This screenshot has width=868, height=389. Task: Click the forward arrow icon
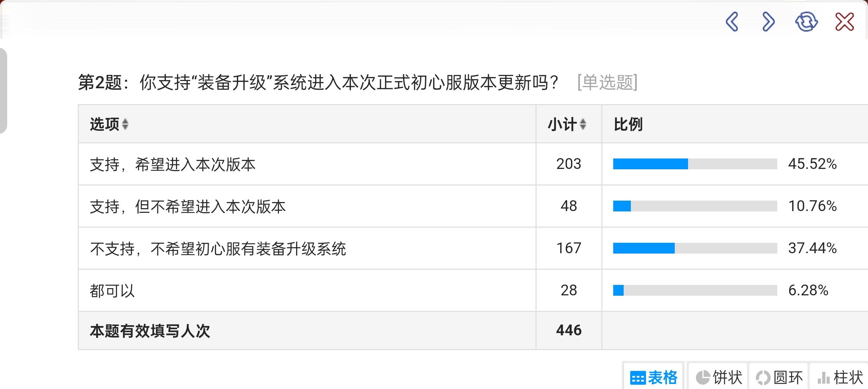click(768, 22)
